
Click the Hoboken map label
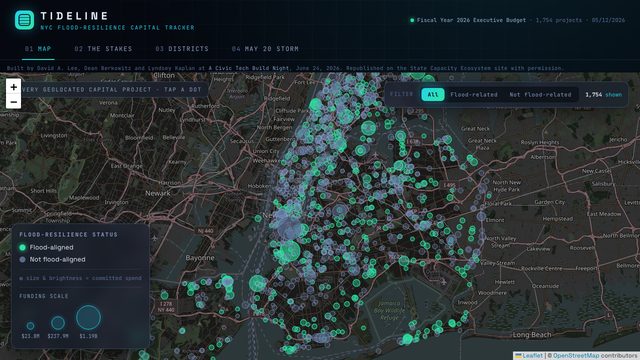click(259, 186)
